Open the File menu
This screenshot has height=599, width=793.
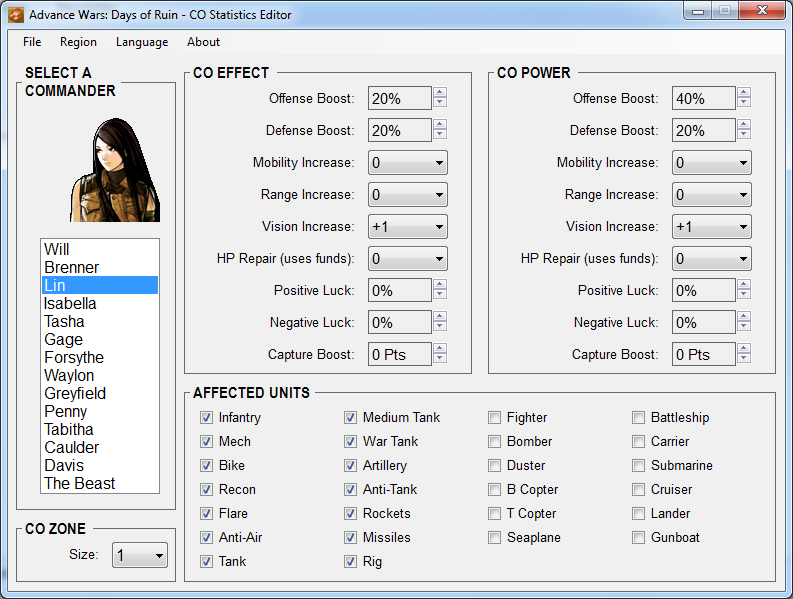[x=32, y=42]
